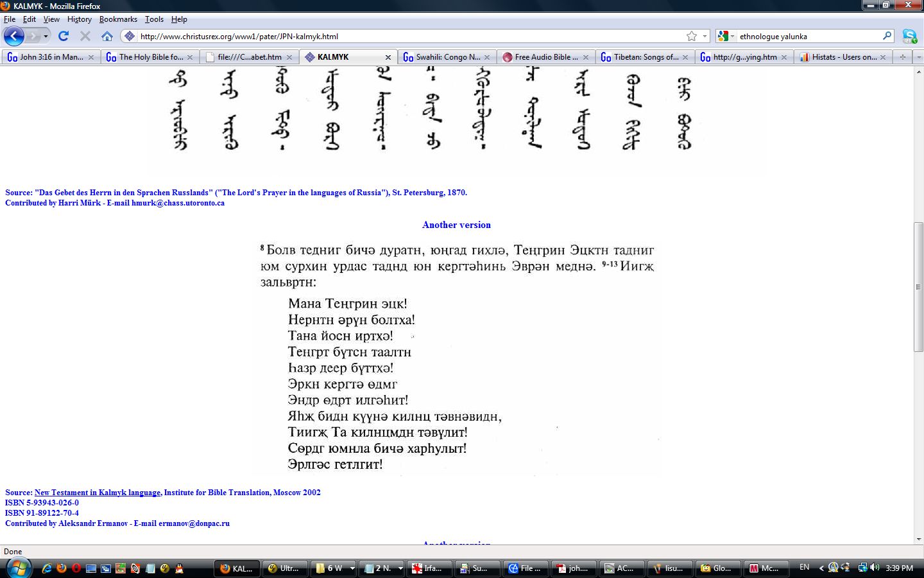Switch to the Su... taskbar window

coord(477,568)
